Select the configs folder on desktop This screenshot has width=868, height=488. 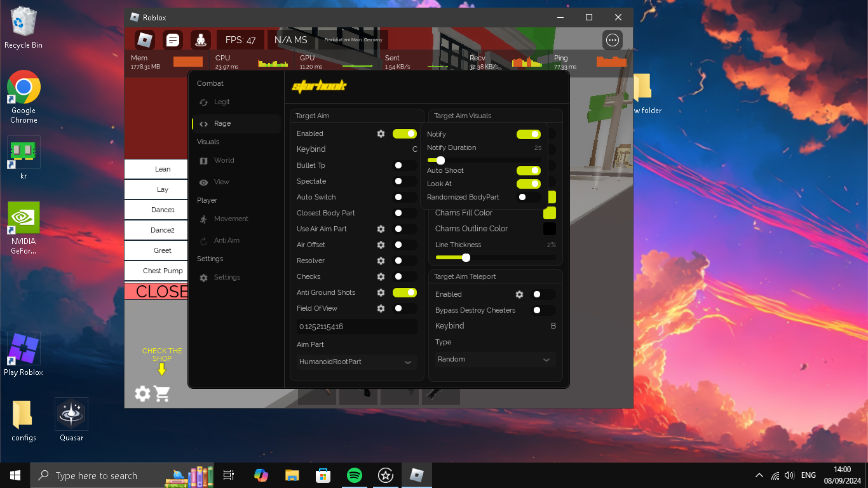[x=24, y=419]
